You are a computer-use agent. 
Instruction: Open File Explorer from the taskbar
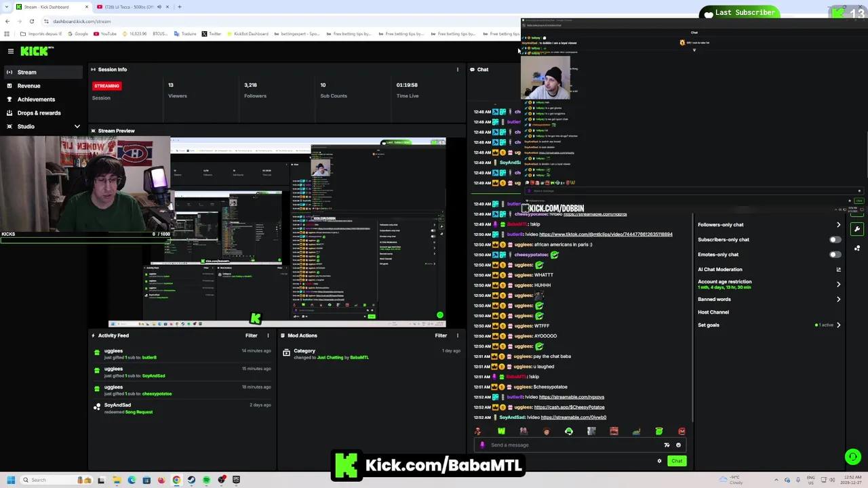point(117,480)
